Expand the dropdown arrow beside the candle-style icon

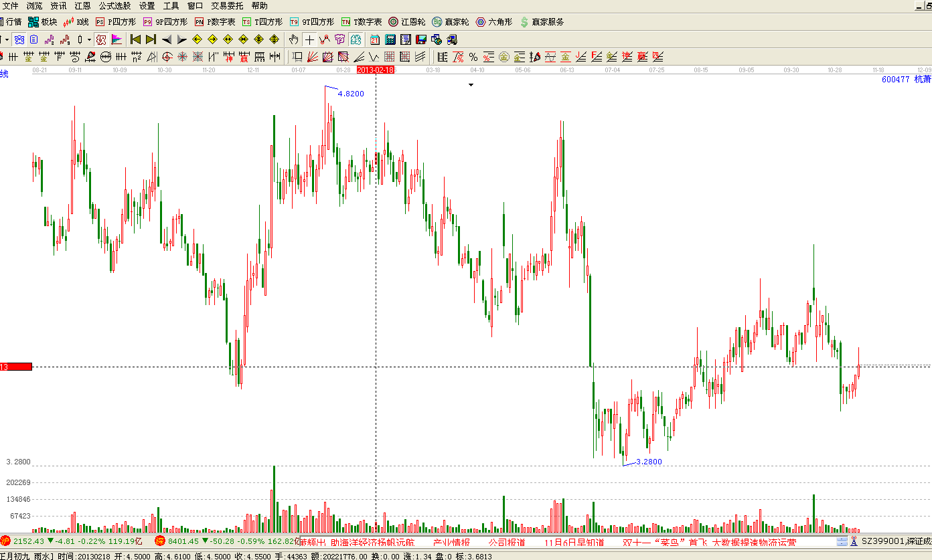tap(89, 39)
